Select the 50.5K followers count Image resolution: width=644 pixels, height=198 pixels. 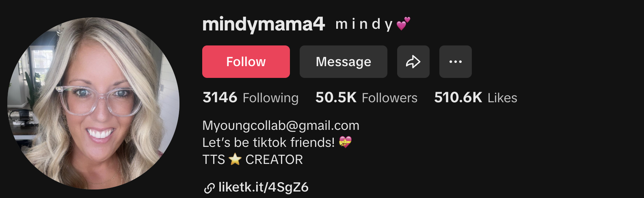pos(336,97)
